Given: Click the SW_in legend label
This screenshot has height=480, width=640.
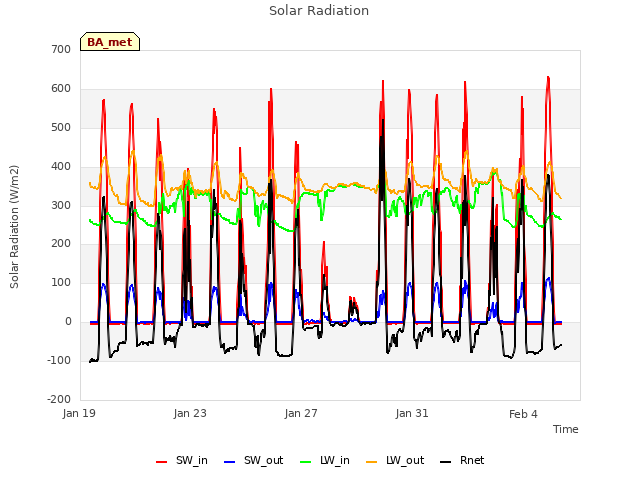Looking at the screenshot, I should [x=192, y=460].
